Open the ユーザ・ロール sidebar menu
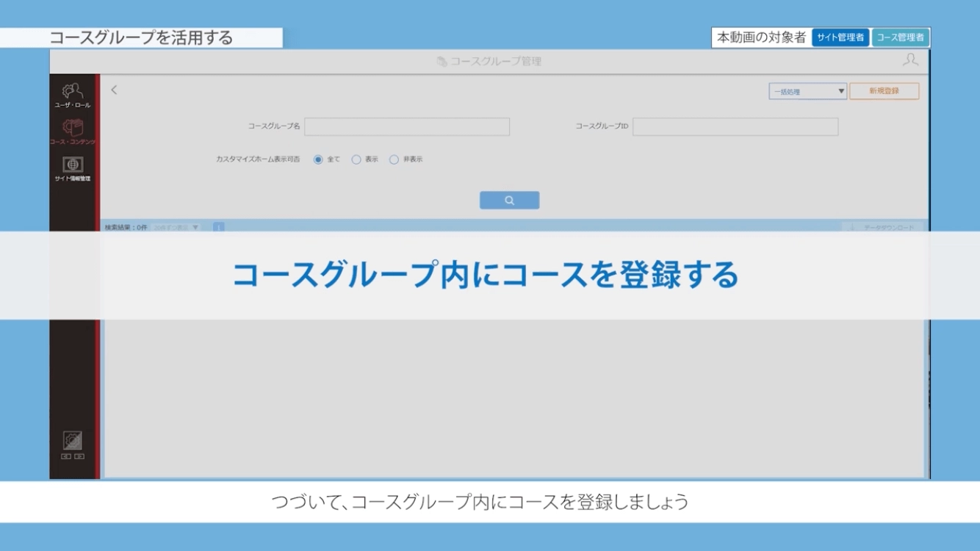Image resolution: width=980 pixels, height=551 pixels. tap(73, 96)
